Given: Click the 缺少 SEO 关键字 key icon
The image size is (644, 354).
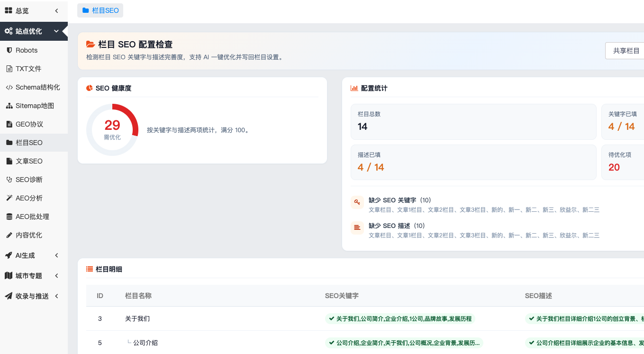Looking at the screenshot, I should tap(357, 202).
